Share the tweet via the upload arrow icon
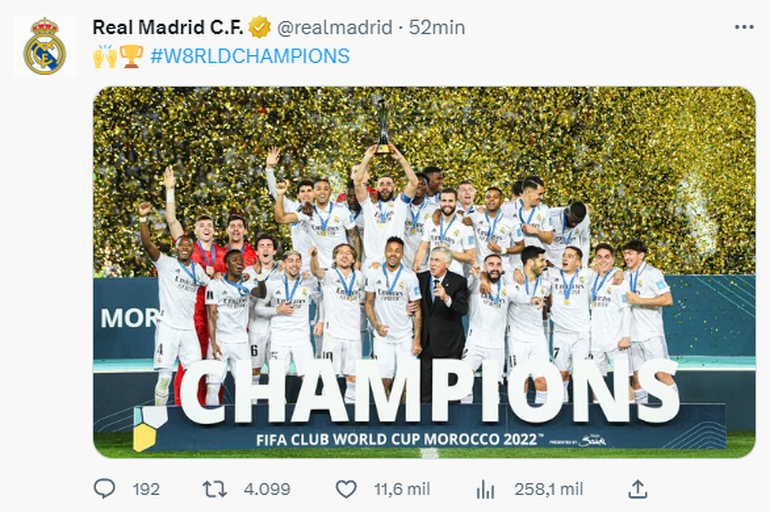The width and height of the screenshot is (770, 512). tap(637, 489)
